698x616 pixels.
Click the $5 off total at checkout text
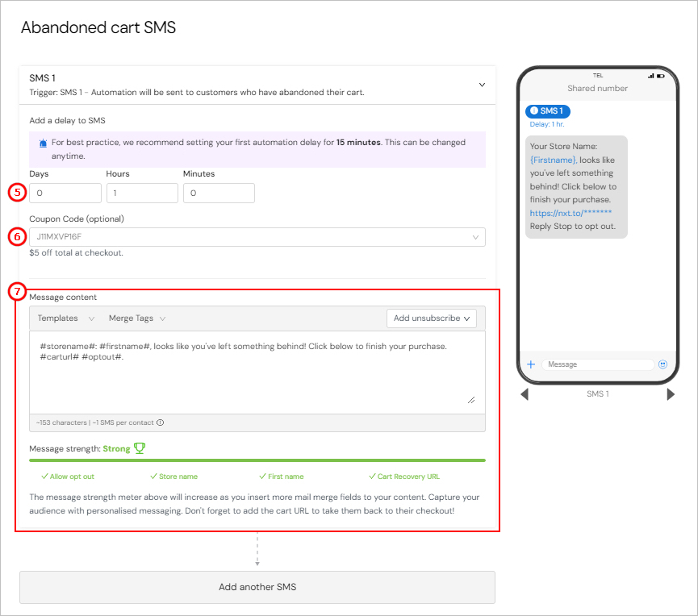76,252
